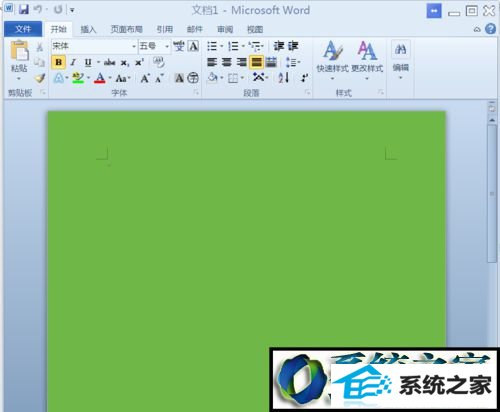Screen dimensions: 500x412
Task: Switch to the 插入 (Insert) tab
Action: click(x=88, y=30)
